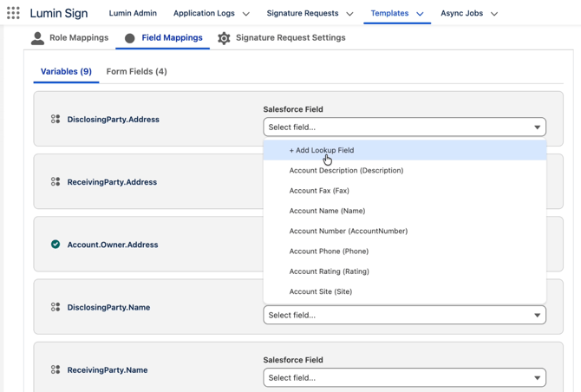Open the DisclosingParty.Name Select field dropdown
The height and width of the screenshot is (392, 581).
[x=404, y=315]
